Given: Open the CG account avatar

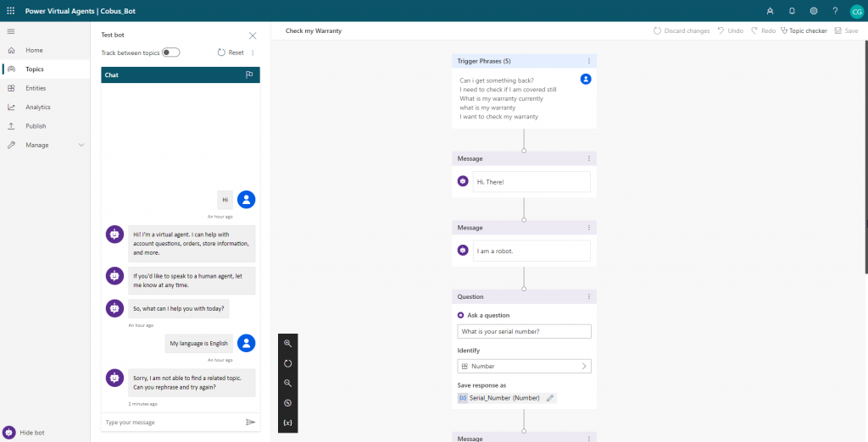Looking at the screenshot, I should point(856,11).
